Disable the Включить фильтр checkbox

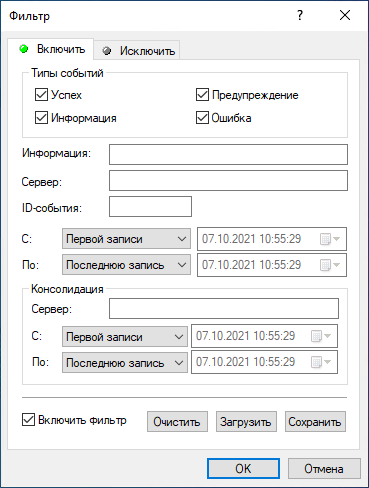coord(28,420)
